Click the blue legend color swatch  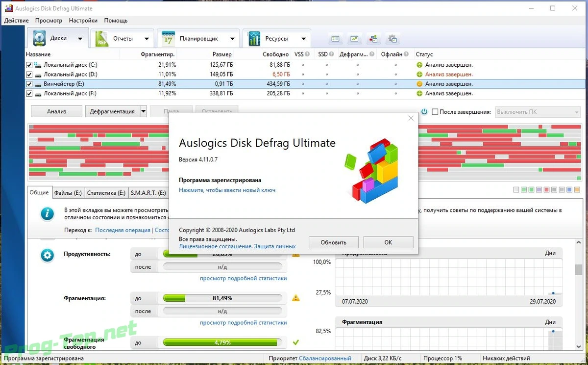[x=569, y=190]
